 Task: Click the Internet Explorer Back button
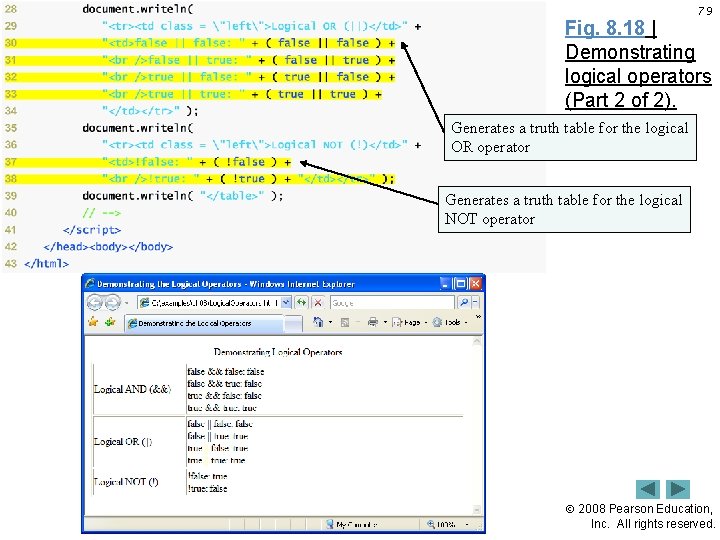(x=95, y=303)
